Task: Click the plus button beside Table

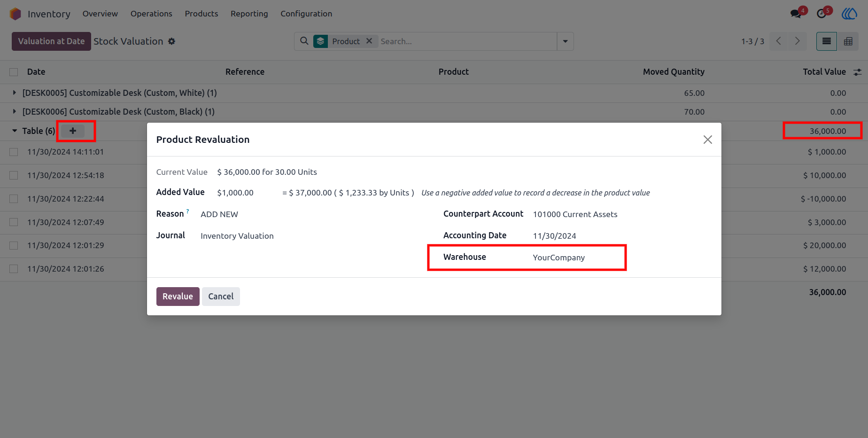Action: [73, 131]
